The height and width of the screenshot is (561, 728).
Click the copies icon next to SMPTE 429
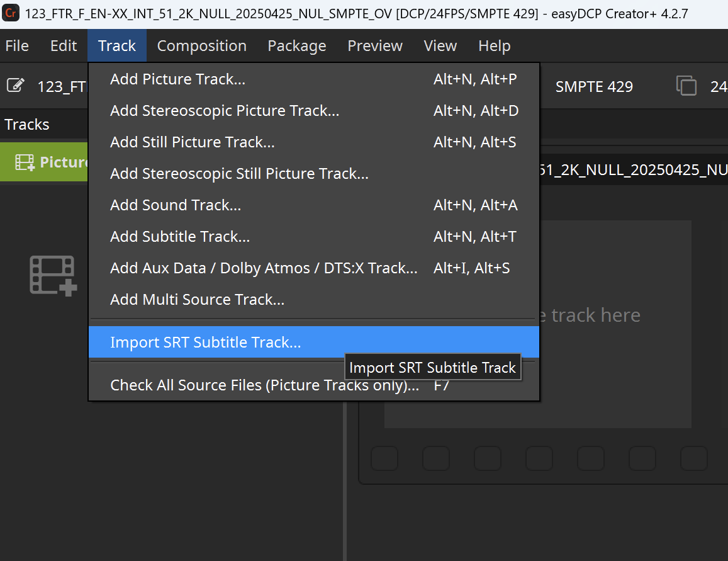[686, 86]
